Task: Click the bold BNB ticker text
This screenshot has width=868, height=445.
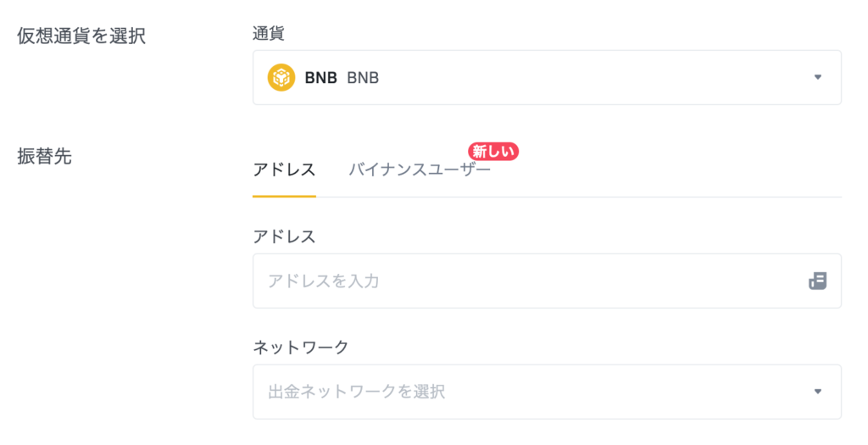Action: (321, 77)
